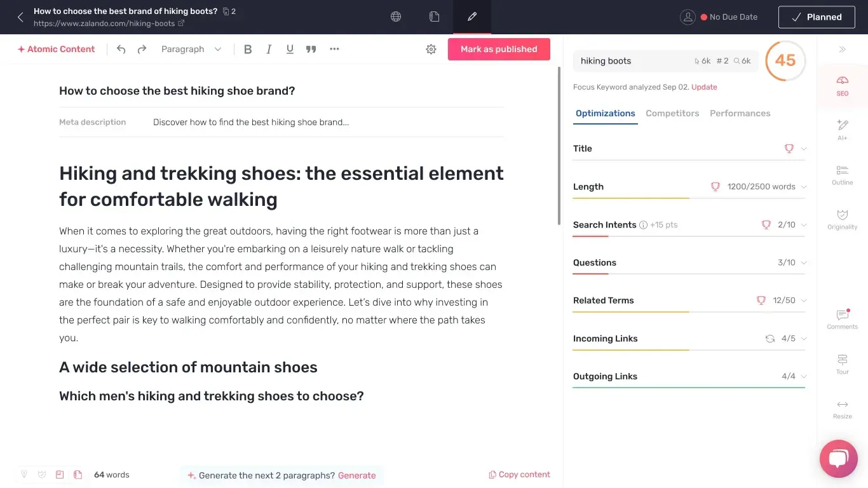Open the AI+ assistant icon
The height and width of the screenshot is (488, 868).
coord(842,129)
